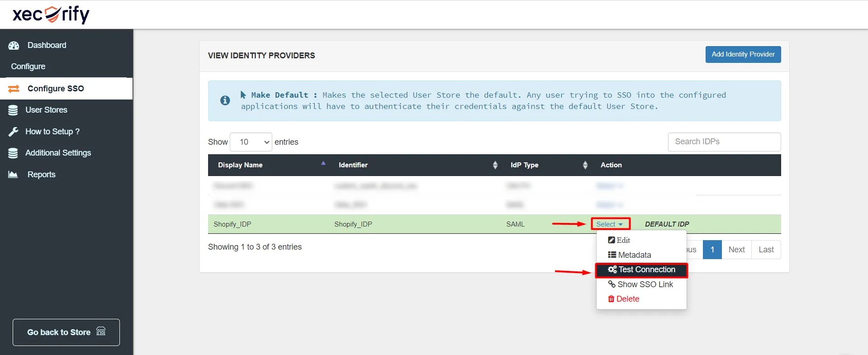Sort by Identifier column arrows
Screen dimensions: 868x355
click(495, 165)
